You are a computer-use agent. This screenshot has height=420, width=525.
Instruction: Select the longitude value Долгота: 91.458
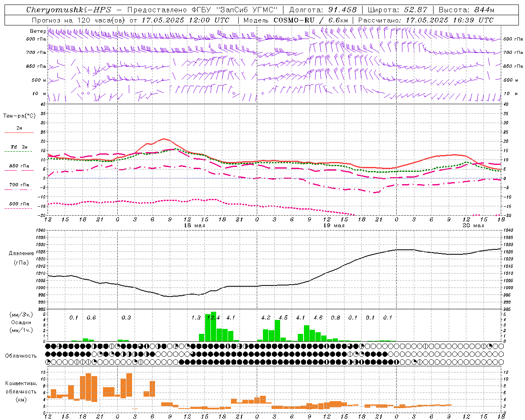pyautogui.click(x=323, y=10)
